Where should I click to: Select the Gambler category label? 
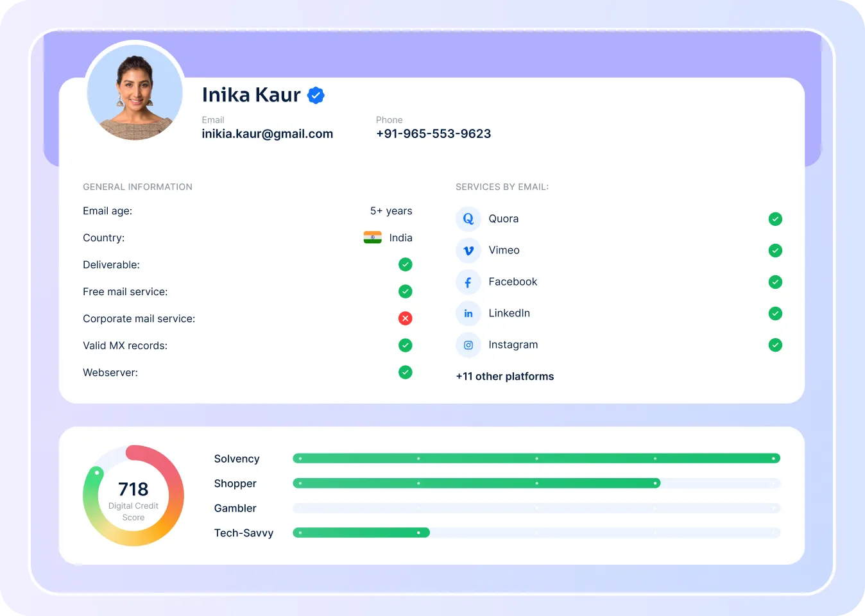[x=235, y=508]
